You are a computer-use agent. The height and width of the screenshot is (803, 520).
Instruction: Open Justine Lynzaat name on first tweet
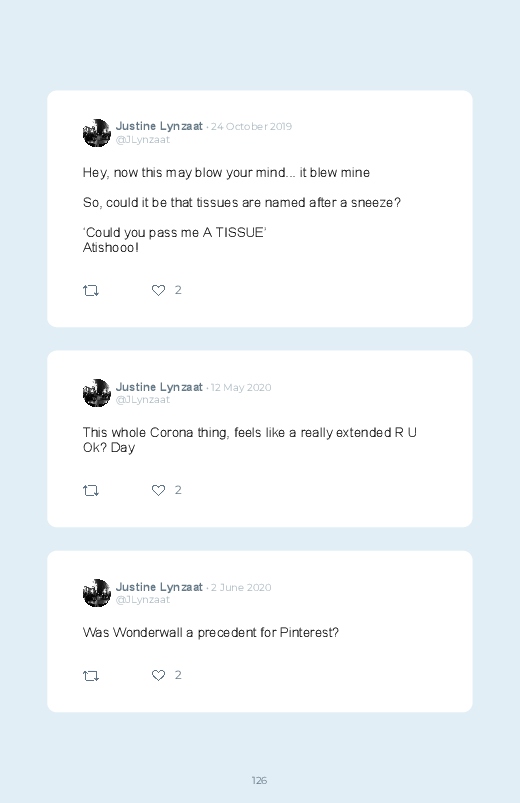[159, 126]
